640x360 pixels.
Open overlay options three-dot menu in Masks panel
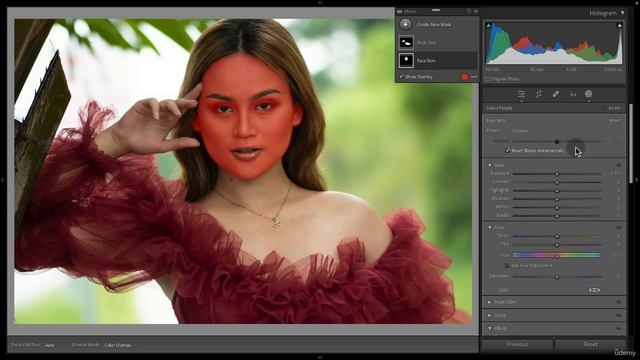474,77
